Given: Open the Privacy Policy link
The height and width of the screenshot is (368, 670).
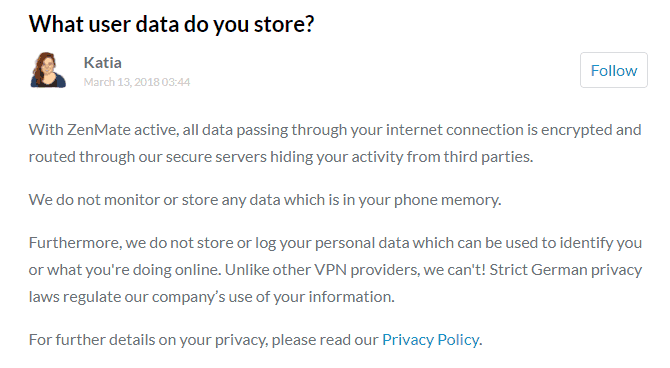Looking at the screenshot, I should point(430,340).
